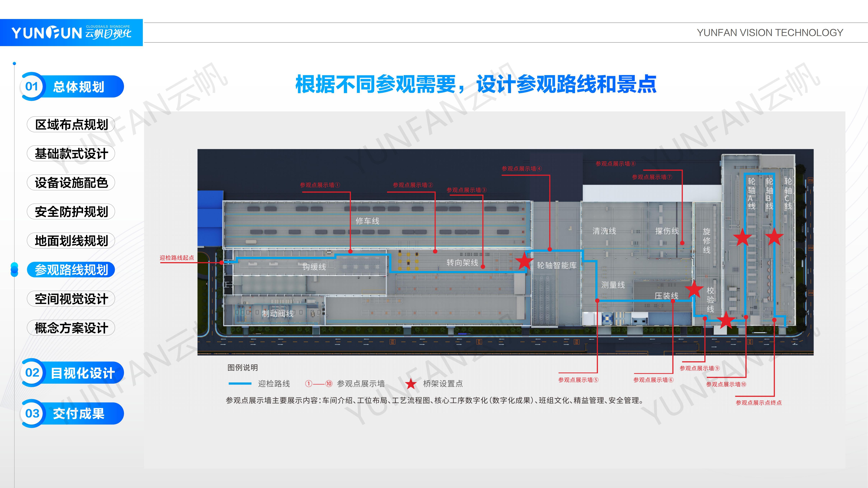The height and width of the screenshot is (488, 868).
Task: Click label 参观点展示墙⑨
Action: tap(700, 368)
